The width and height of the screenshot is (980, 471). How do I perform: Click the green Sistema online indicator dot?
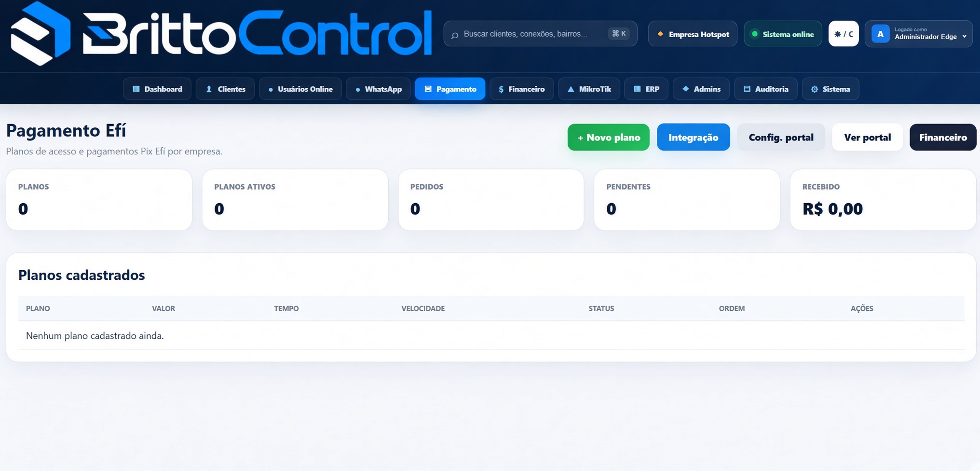tap(755, 34)
